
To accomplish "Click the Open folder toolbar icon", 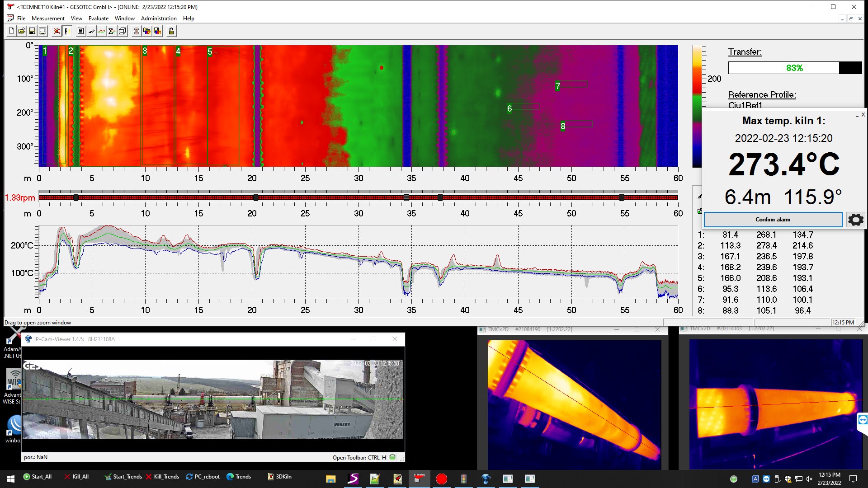I will pos(22,31).
